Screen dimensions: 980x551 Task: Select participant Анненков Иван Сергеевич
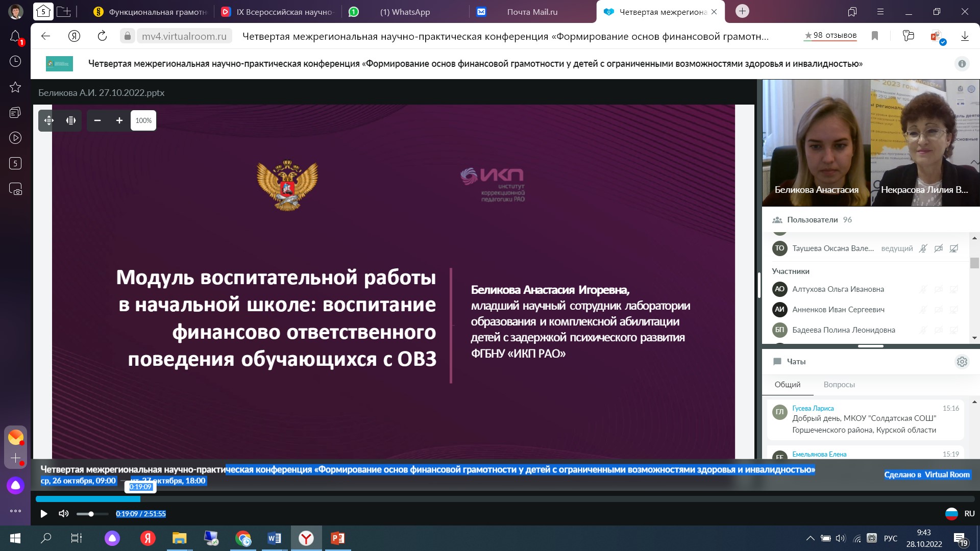838,310
